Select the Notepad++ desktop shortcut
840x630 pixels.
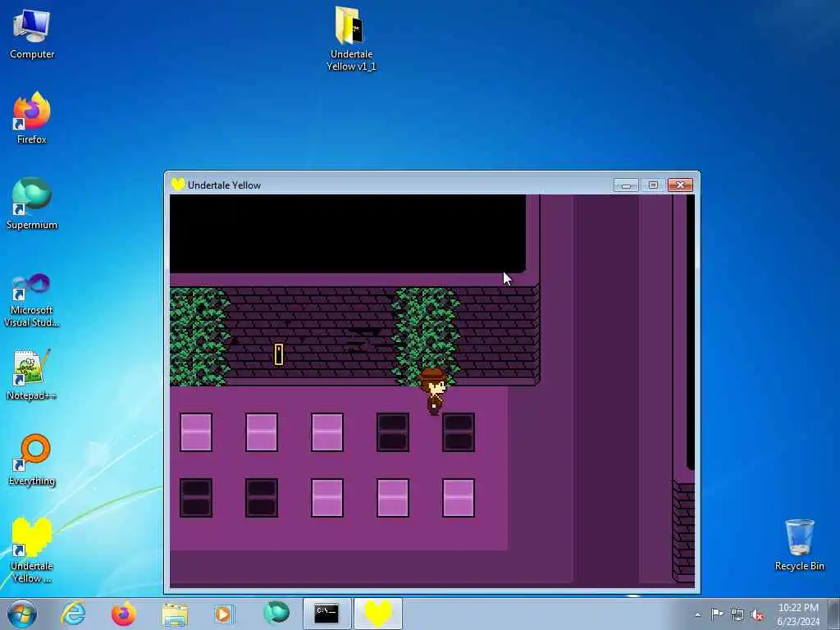[32, 374]
